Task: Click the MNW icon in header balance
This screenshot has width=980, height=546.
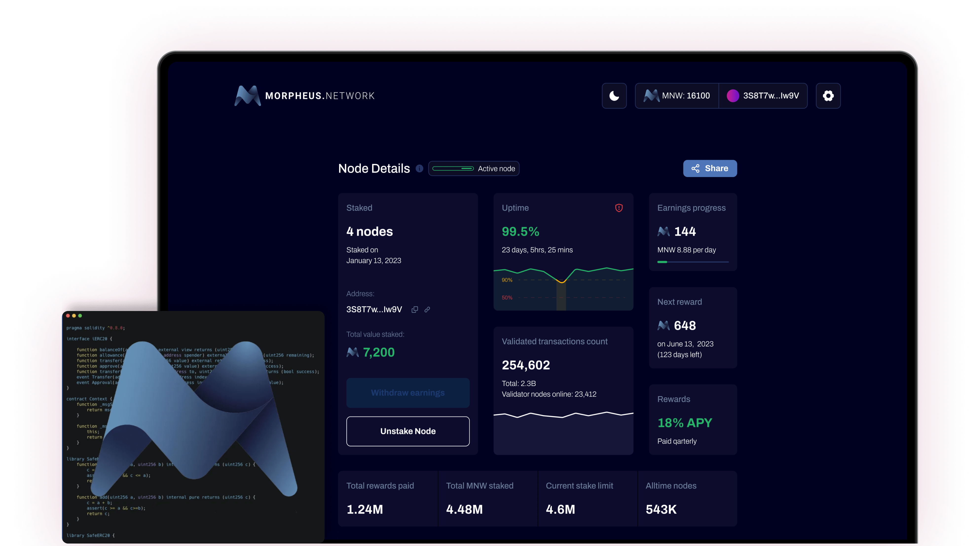Action: point(651,96)
